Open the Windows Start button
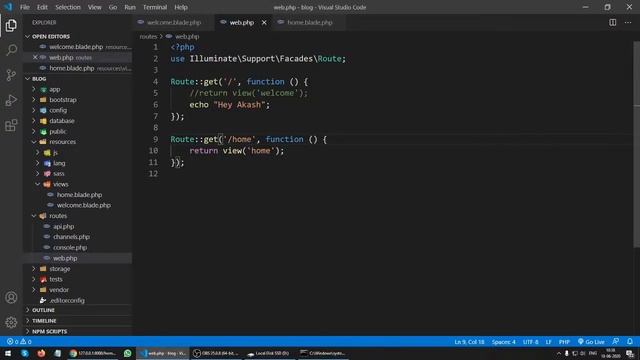 coord(8,353)
